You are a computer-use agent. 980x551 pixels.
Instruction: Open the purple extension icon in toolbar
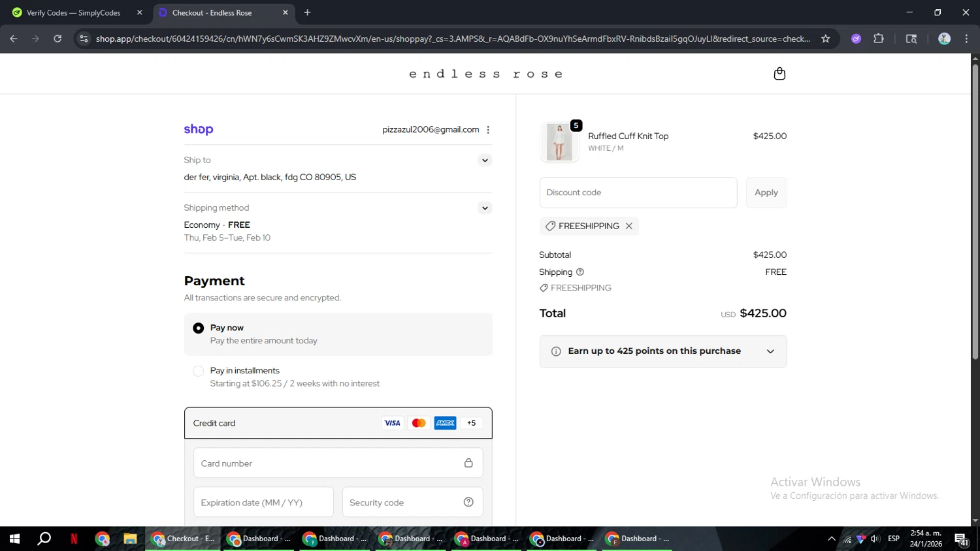click(x=856, y=39)
